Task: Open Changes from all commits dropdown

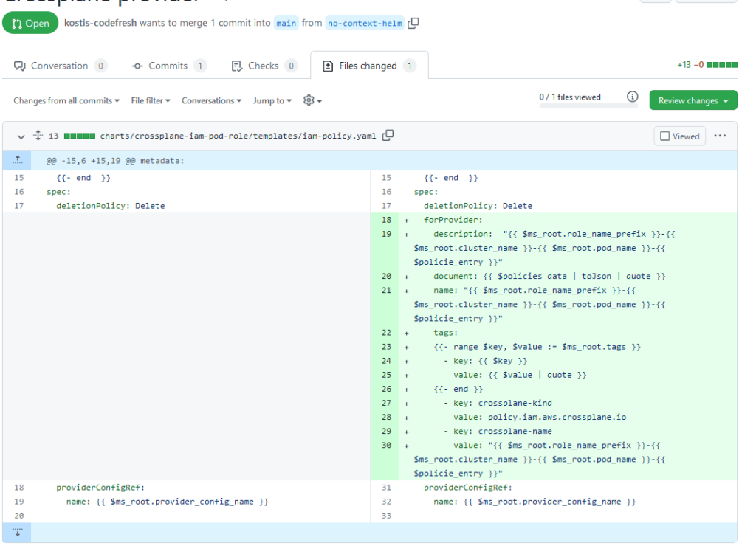Action: pyautogui.click(x=66, y=100)
